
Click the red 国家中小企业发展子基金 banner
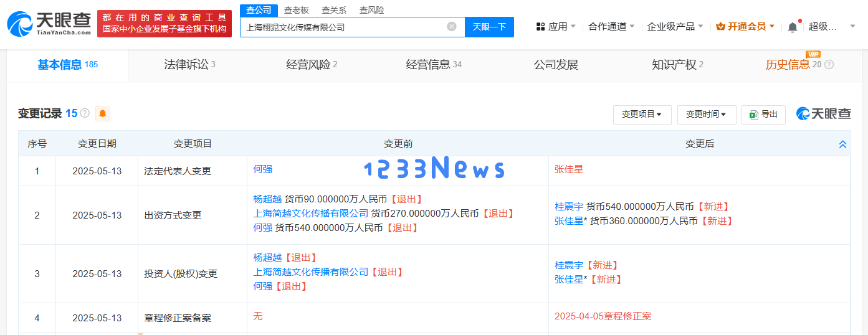(x=165, y=24)
